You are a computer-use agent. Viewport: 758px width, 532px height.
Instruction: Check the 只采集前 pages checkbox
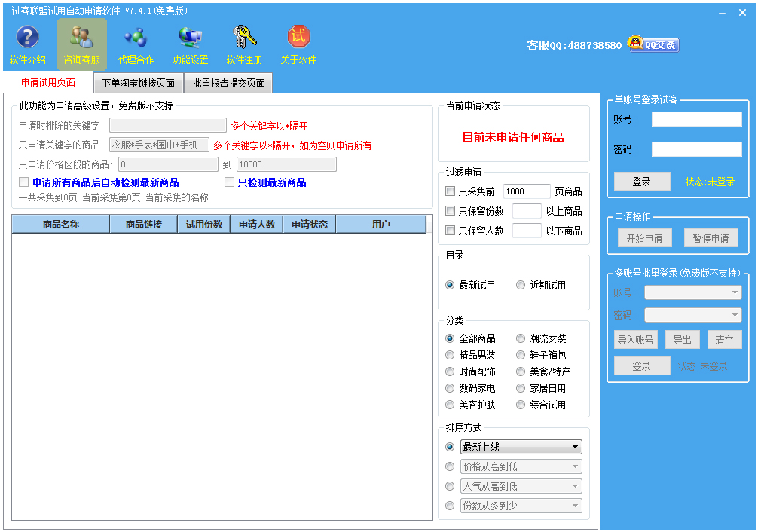450,191
